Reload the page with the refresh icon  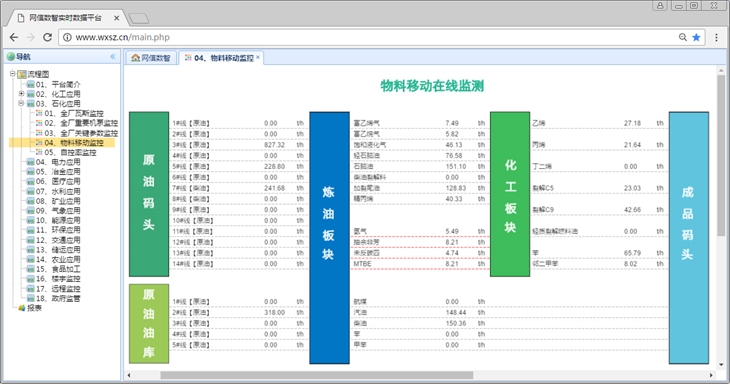pos(47,37)
